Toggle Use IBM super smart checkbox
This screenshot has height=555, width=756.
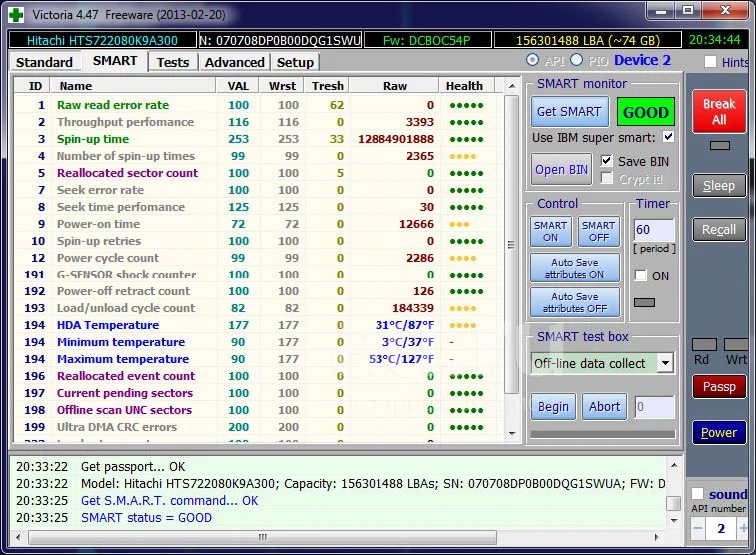tap(668, 137)
